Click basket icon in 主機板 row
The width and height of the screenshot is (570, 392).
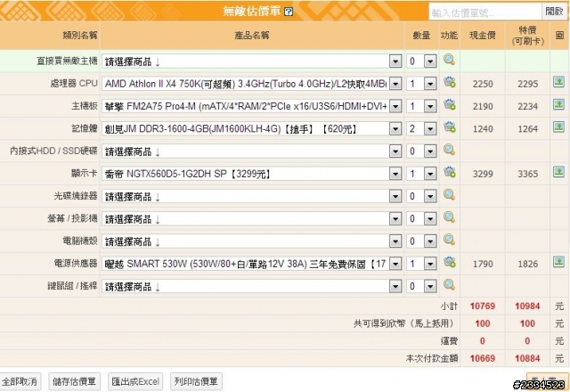click(449, 105)
